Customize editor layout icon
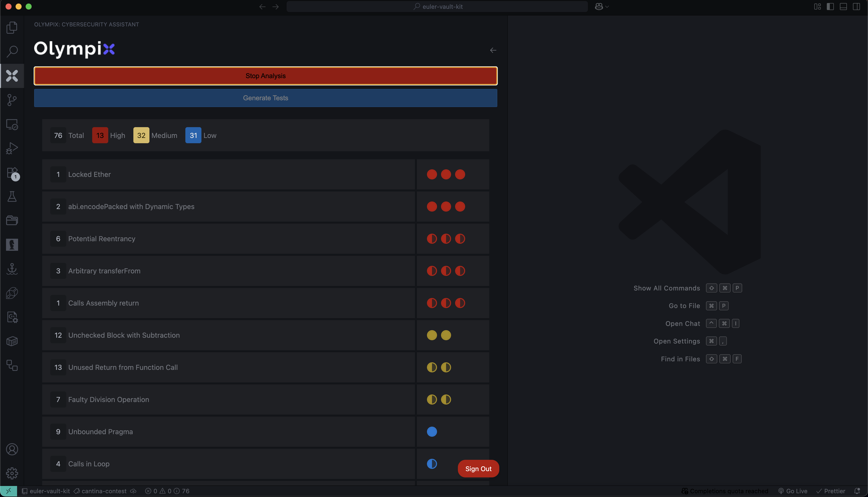 [x=817, y=7]
